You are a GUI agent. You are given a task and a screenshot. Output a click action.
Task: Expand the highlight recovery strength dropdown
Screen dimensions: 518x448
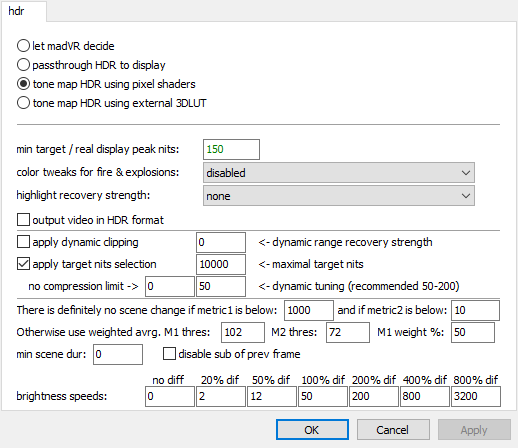(339, 196)
